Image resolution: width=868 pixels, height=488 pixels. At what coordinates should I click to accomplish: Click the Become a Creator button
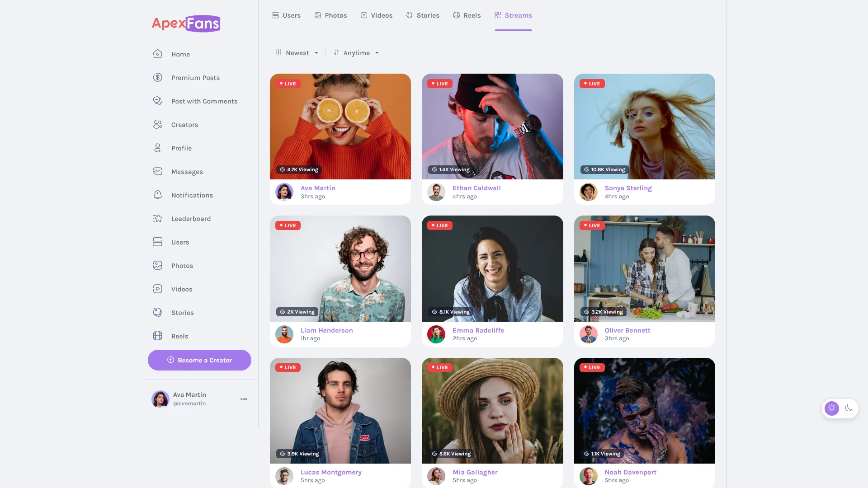pos(199,360)
